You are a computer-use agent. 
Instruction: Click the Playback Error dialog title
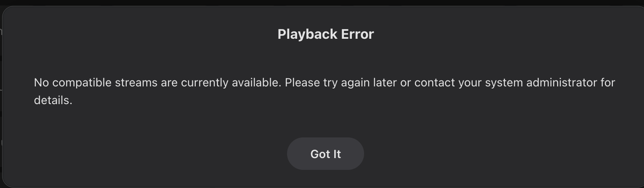click(x=325, y=34)
